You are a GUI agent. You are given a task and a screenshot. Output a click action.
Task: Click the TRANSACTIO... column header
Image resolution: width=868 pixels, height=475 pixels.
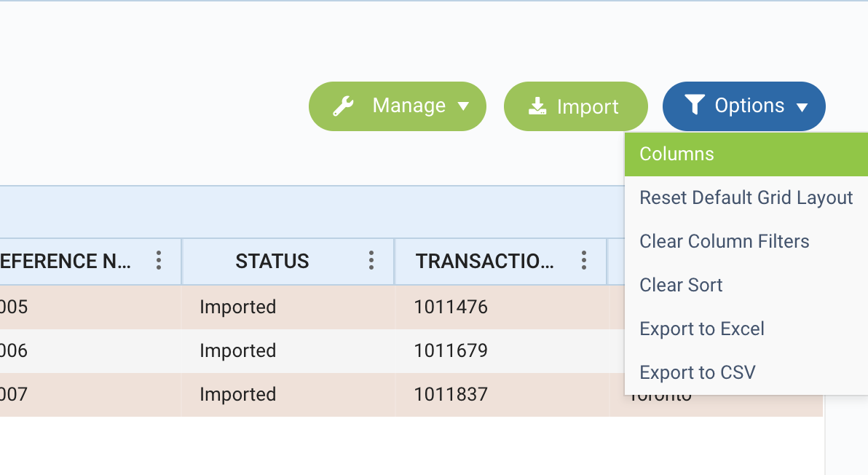(x=484, y=262)
